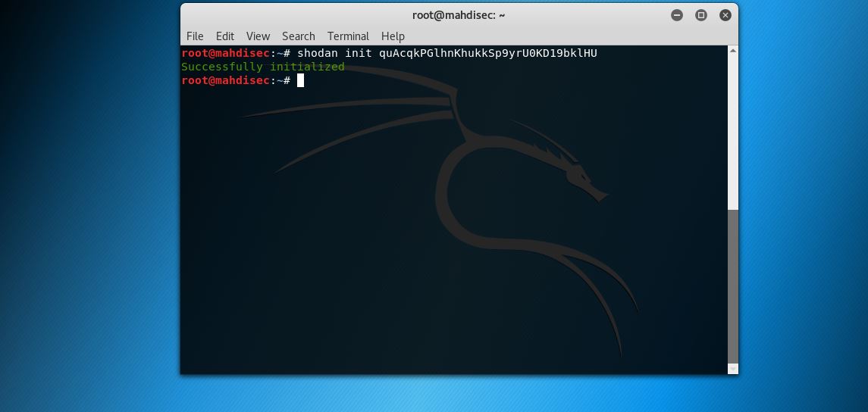This screenshot has width=868, height=412.
Task: Minimize the terminal window
Action: (x=677, y=15)
